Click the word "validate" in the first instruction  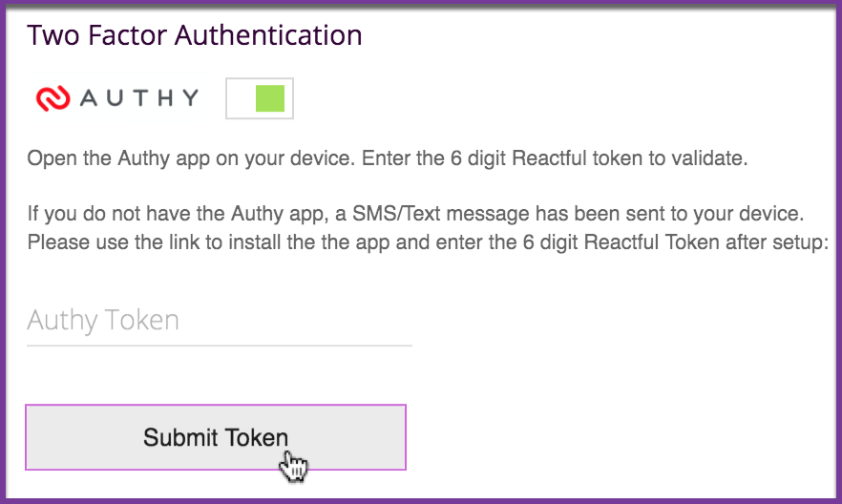tap(709, 158)
